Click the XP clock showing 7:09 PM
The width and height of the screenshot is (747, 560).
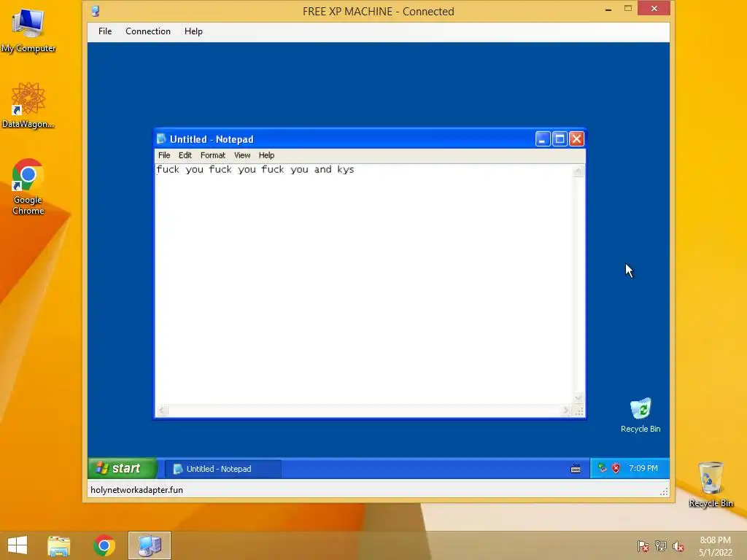[x=643, y=468]
